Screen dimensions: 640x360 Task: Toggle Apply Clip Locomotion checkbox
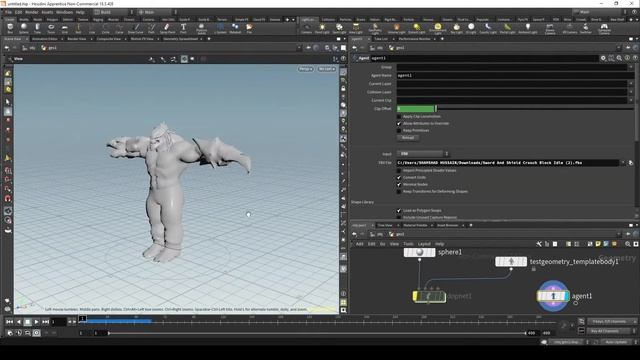click(x=399, y=116)
